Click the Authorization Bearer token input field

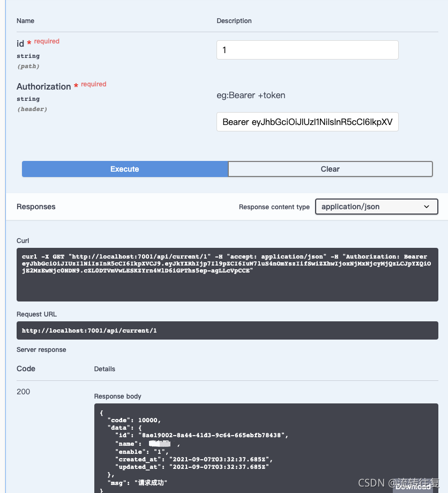click(x=307, y=122)
